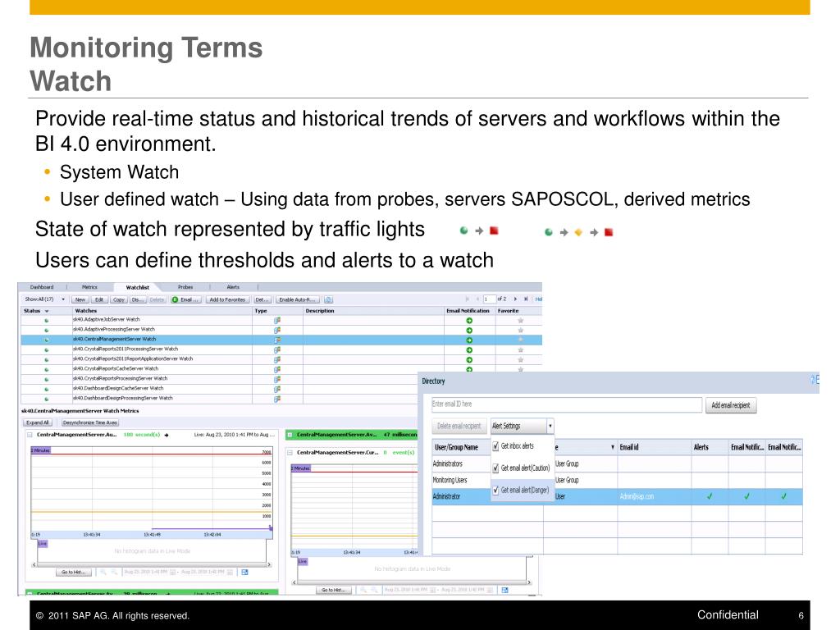Screen dimensions: 840x630
Task: Click Delete email recipient button
Action: click(x=459, y=426)
